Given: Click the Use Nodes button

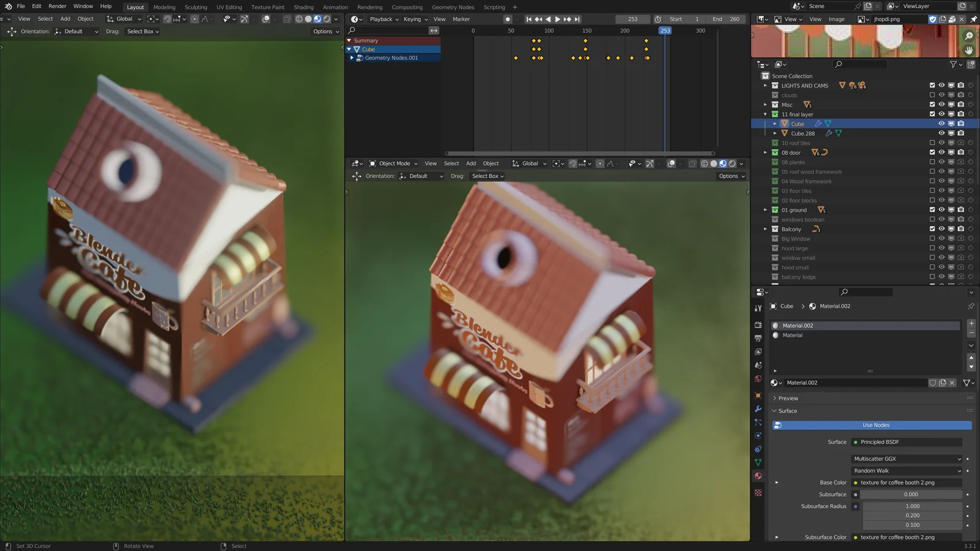Looking at the screenshot, I should click(x=876, y=425).
